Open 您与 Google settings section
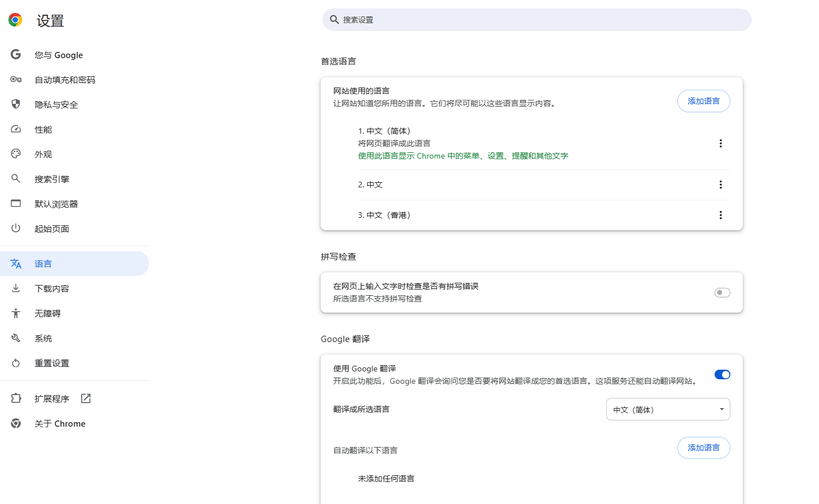 tap(75, 55)
